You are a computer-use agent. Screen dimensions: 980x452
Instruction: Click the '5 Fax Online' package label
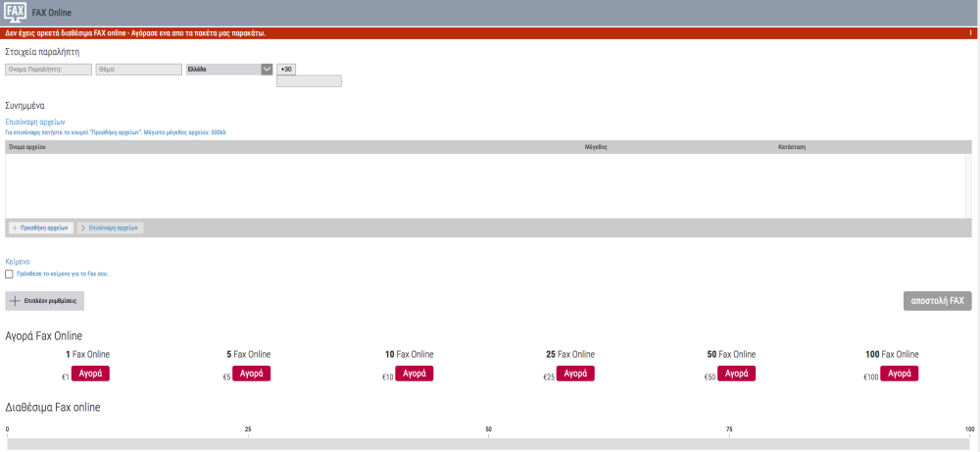[x=249, y=355]
